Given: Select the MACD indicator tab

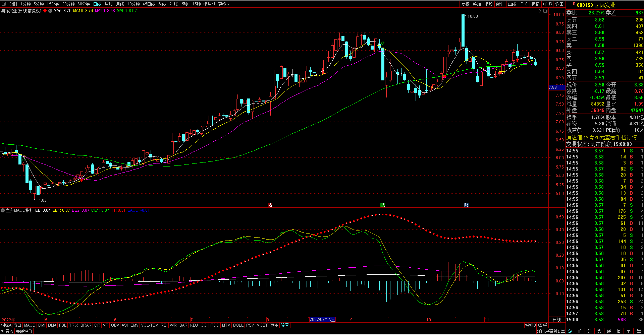Looking at the screenshot, I should point(30,325).
